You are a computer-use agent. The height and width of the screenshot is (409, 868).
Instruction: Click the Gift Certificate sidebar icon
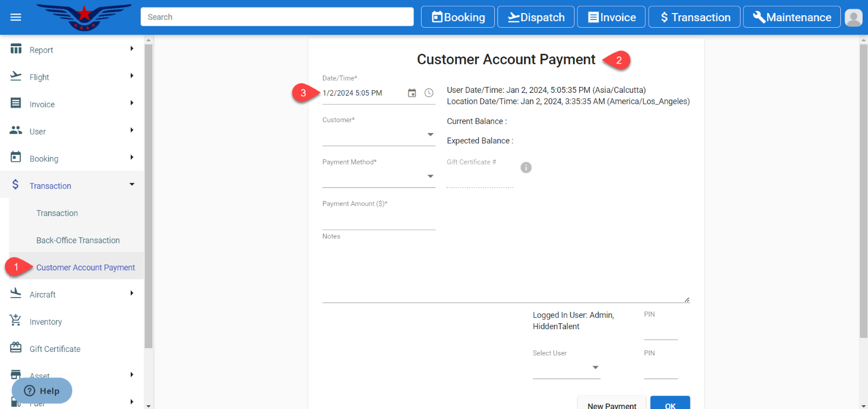pos(16,348)
